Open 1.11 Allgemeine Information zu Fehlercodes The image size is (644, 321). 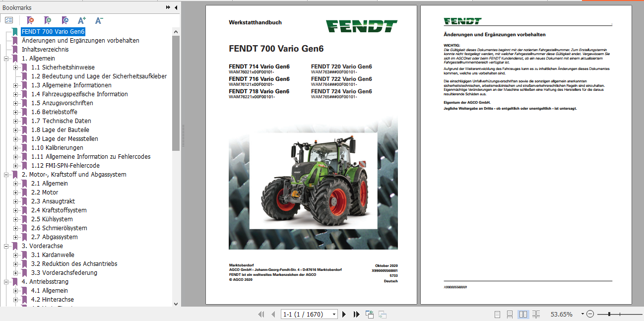[x=91, y=157]
